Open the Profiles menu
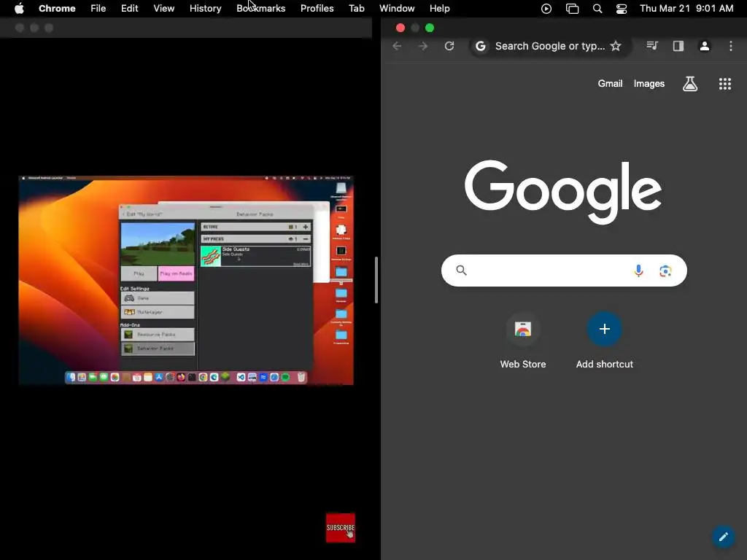The image size is (747, 560). tap(317, 8)
